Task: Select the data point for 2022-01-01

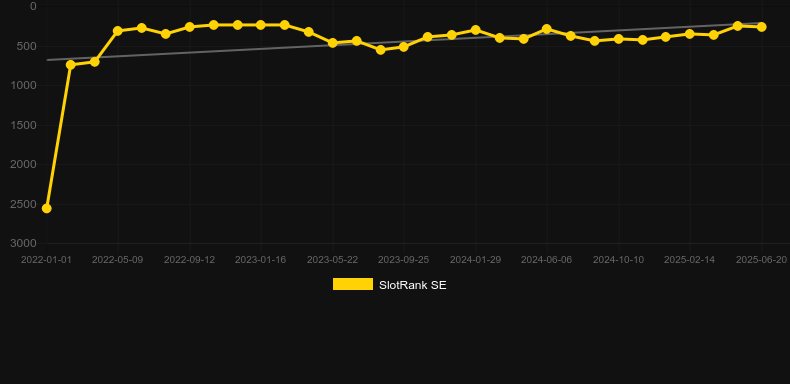Action: [x=46, y=208]
